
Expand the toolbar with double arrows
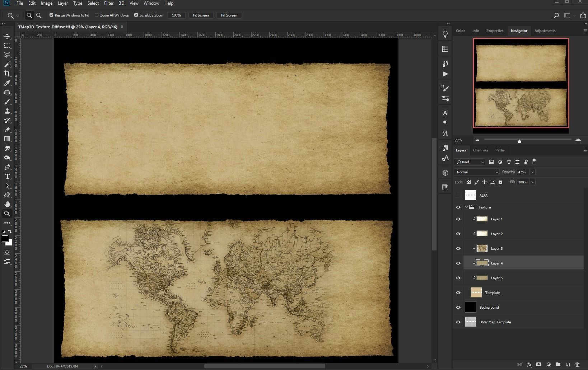[x=3, y=24]
